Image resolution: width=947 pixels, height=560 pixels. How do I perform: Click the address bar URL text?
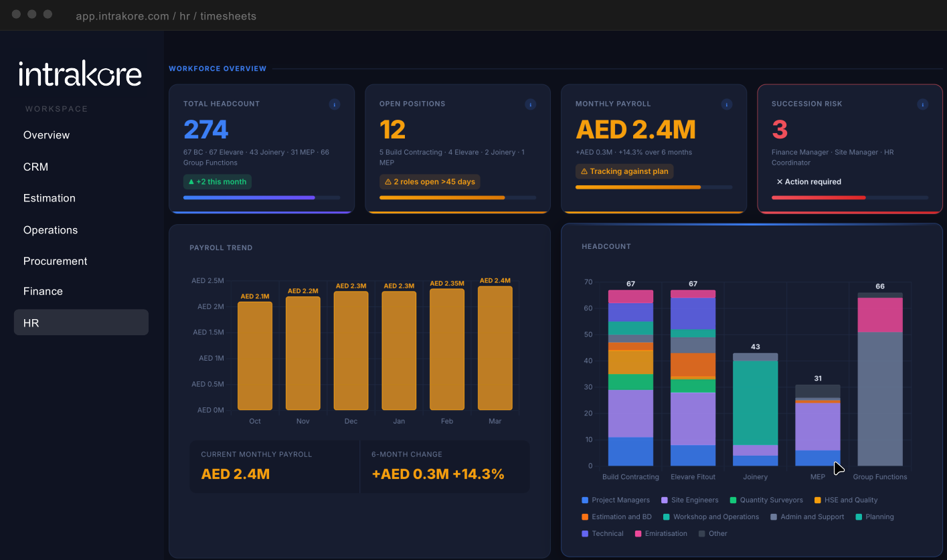point(166,16)
